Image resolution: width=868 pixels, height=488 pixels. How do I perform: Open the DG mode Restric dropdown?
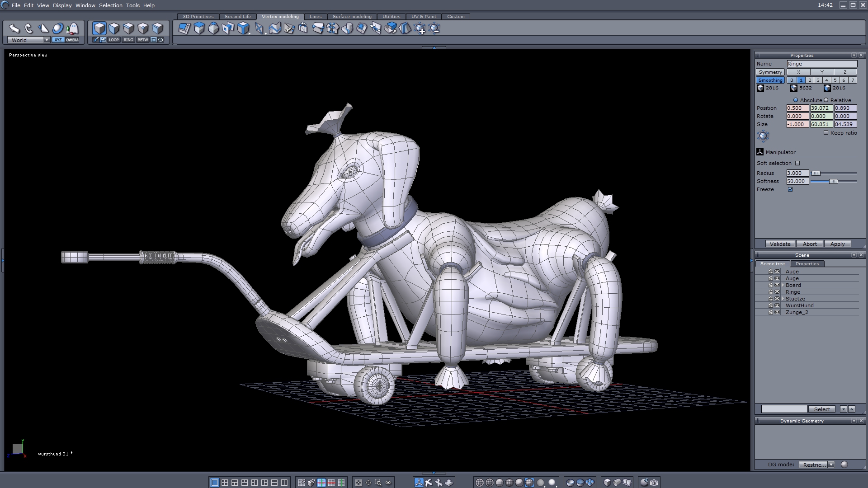click(x=831, y=465)
